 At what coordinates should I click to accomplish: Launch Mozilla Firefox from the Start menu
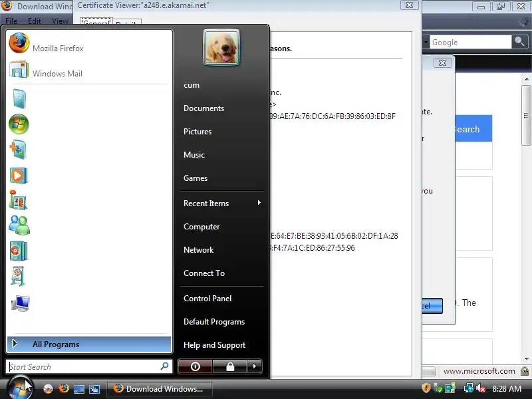pyautogui.click(x=89, y=45)
